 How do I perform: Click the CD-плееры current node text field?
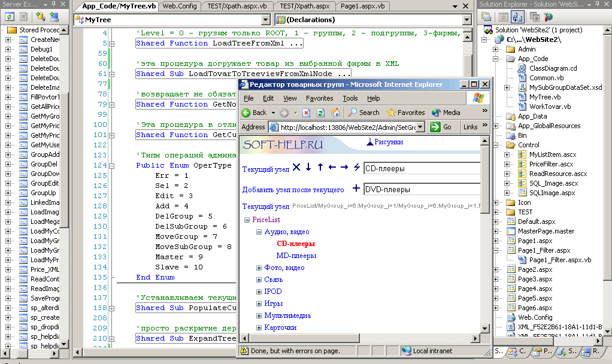422,168
